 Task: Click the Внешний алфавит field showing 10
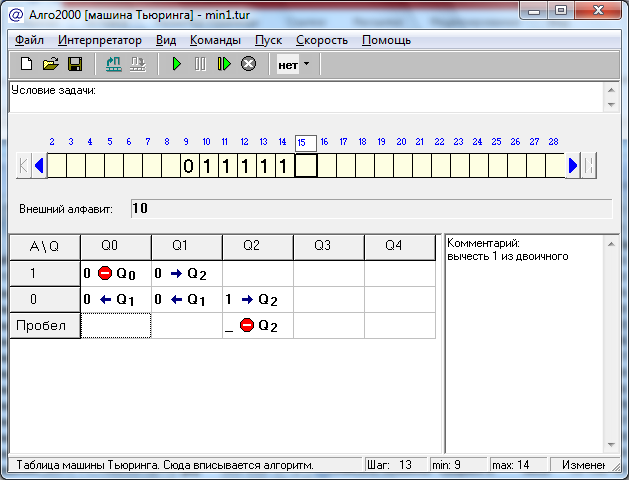coord(371,209)
